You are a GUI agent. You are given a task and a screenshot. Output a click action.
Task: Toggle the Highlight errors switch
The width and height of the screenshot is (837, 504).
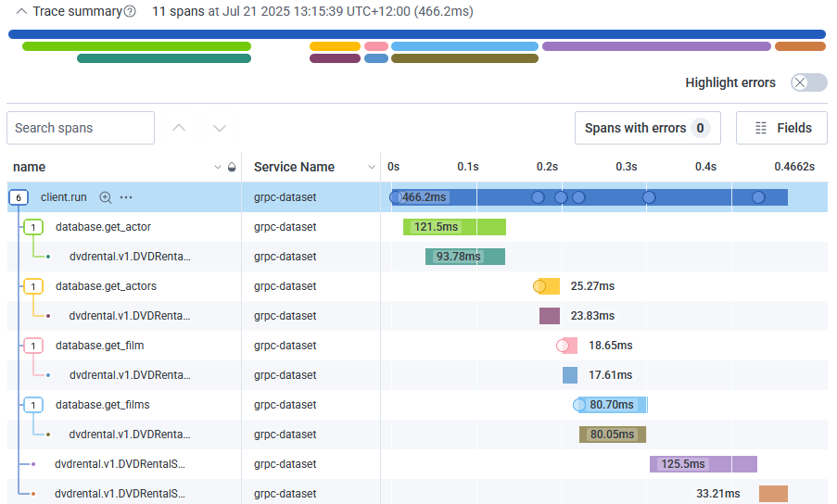808,82
